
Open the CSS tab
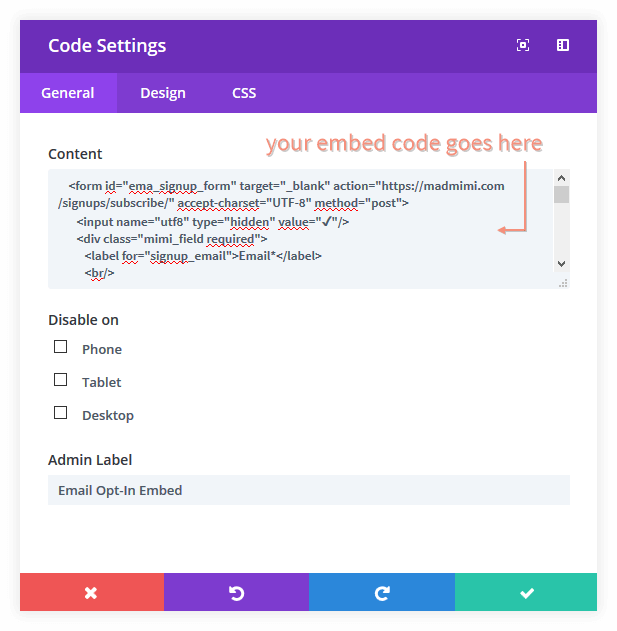244,93
